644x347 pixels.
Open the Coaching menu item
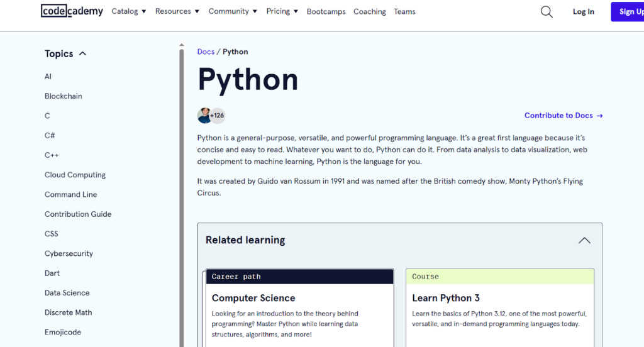tap(369, 12)
